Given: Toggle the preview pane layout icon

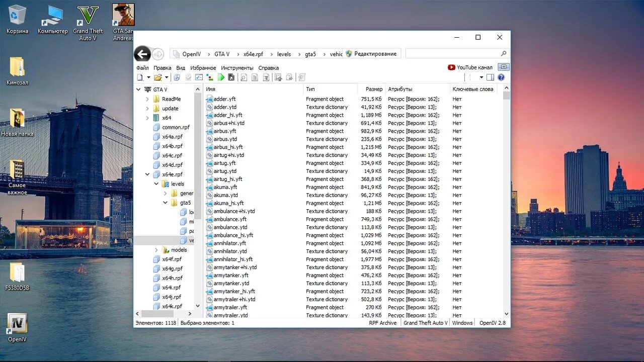Looking at the screenshot, I should (x=490, y=77).
